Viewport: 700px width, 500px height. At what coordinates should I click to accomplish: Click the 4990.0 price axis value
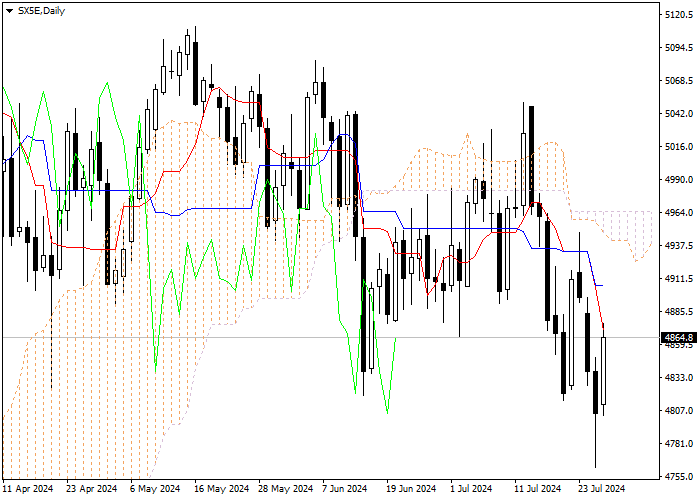[x=679, y=179]
